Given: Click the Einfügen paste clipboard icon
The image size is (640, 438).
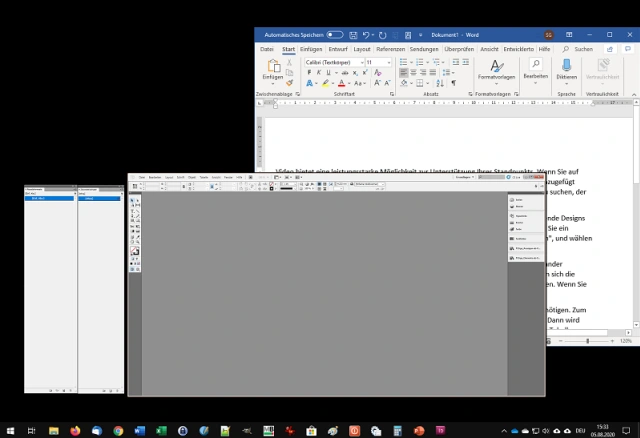Looking at the screenshot, I should click(272, 67).
